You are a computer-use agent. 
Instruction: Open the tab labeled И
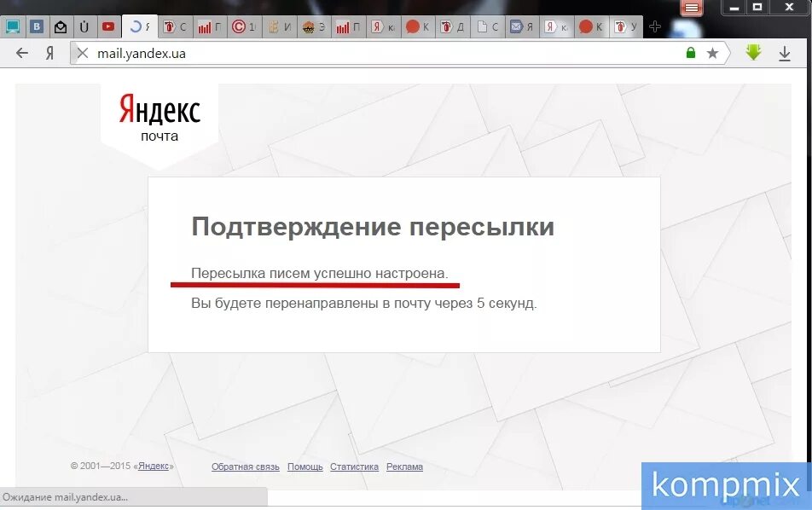[280, 27]
